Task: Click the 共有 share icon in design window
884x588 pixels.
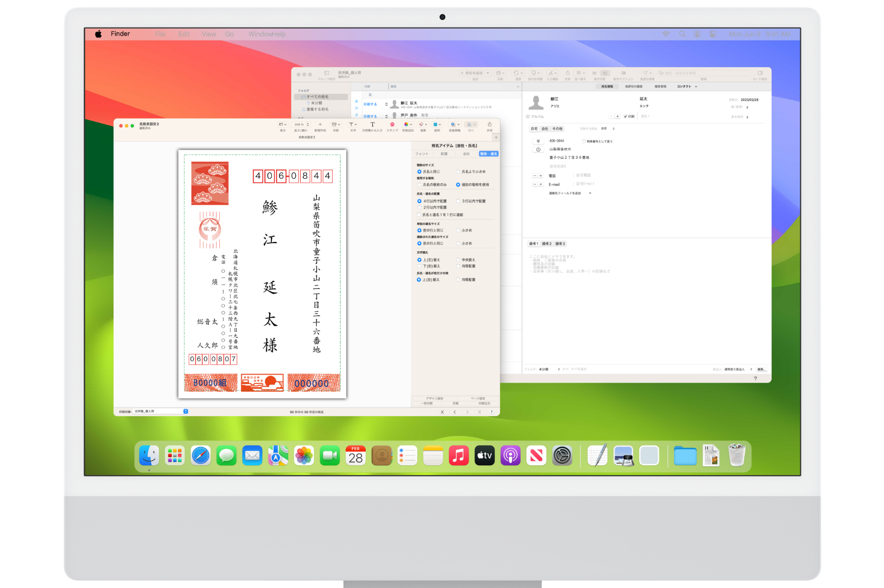Action: point(489,125)
